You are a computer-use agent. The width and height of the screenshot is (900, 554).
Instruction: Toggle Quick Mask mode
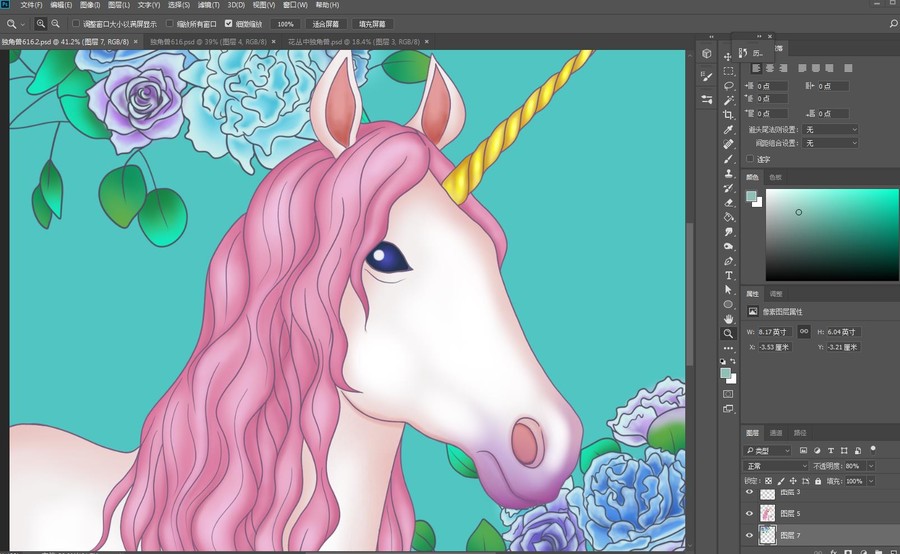pyautogui.click(x=728, y=394)
